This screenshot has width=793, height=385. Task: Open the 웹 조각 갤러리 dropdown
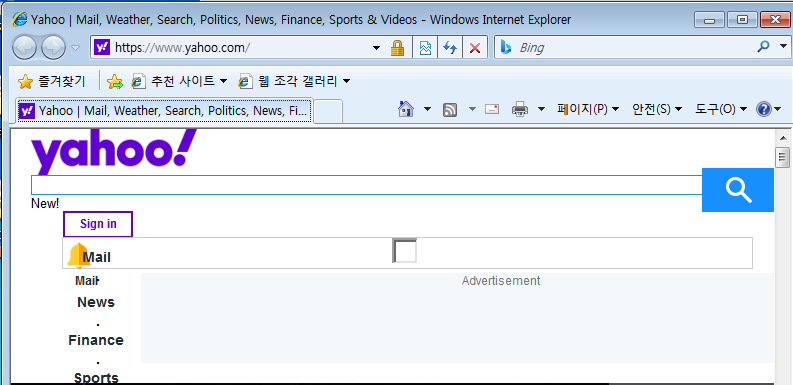point(294,81)
